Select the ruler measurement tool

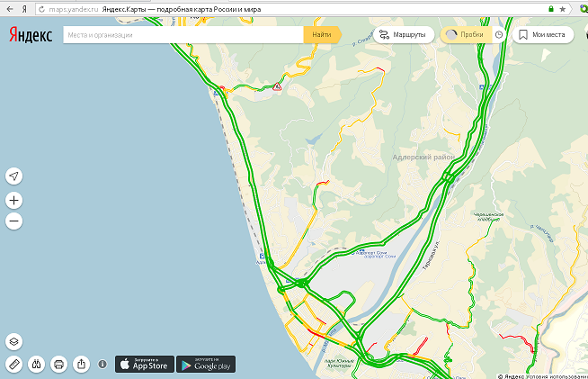[x=13, y=364]
